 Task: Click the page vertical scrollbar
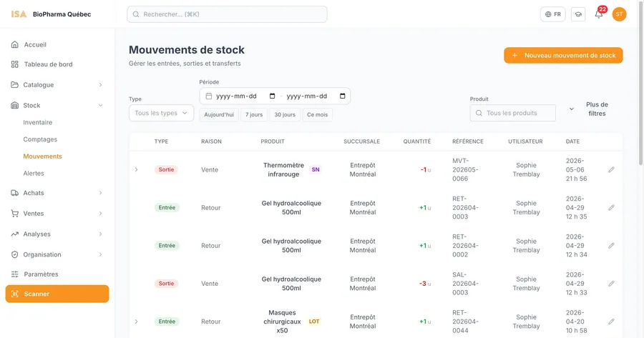pyautogui.click(x=640, y=82)
